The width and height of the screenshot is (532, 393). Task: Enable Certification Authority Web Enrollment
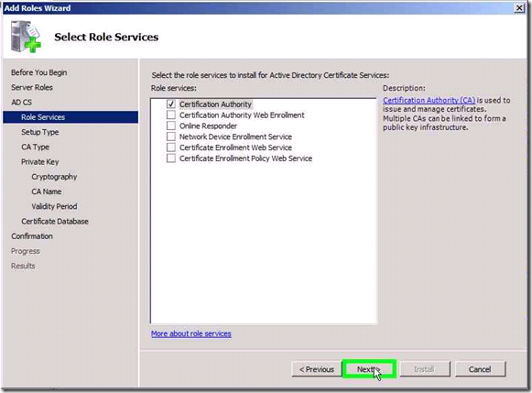[x=171, y=115]
